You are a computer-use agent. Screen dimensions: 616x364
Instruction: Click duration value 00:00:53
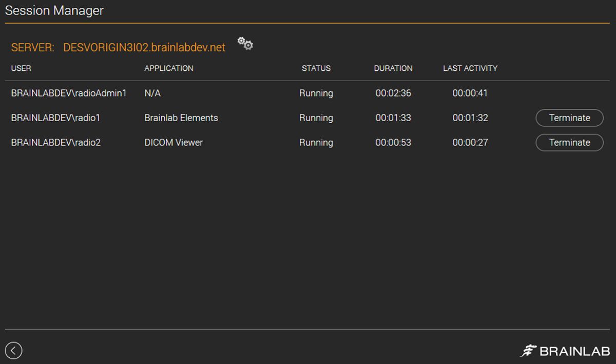[393, 143]
